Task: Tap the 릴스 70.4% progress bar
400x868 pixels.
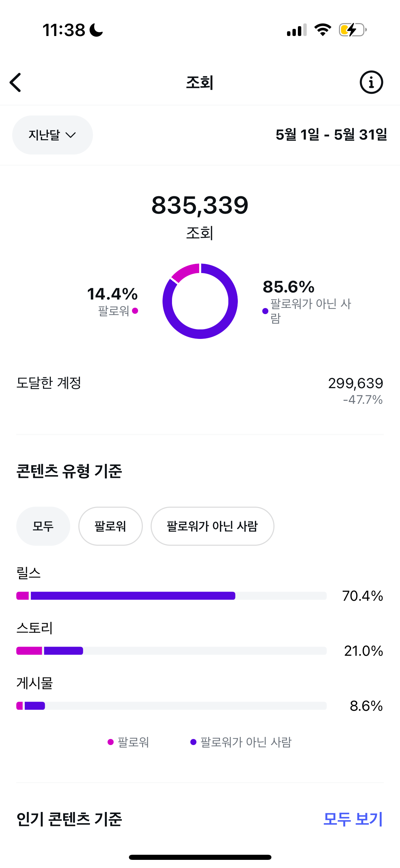Action: (x=171, y=596)
